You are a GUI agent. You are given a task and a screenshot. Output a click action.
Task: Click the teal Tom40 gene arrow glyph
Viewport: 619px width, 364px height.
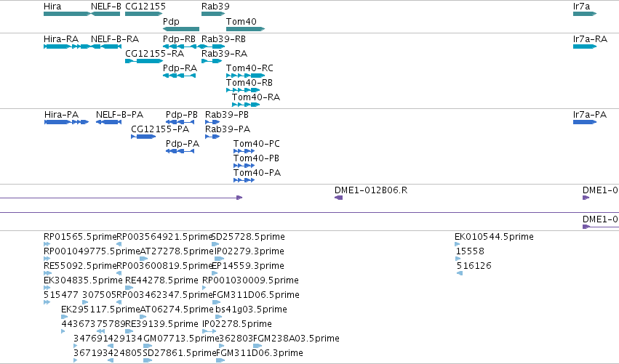click(246, 29)
